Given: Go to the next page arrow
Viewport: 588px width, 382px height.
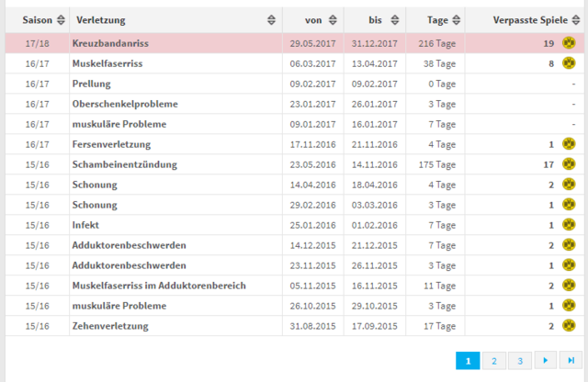Looking at the screenshot, I should [x=546, y=361].
